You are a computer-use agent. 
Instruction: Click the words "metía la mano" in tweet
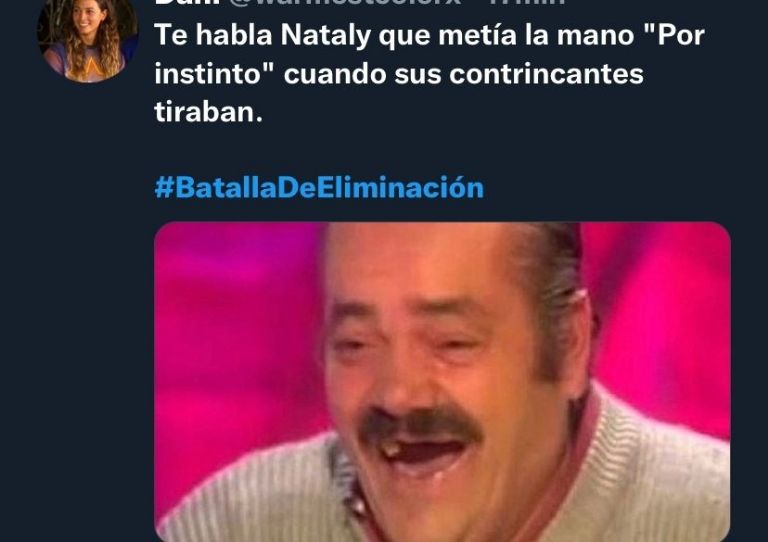click(x=536, y=35)
